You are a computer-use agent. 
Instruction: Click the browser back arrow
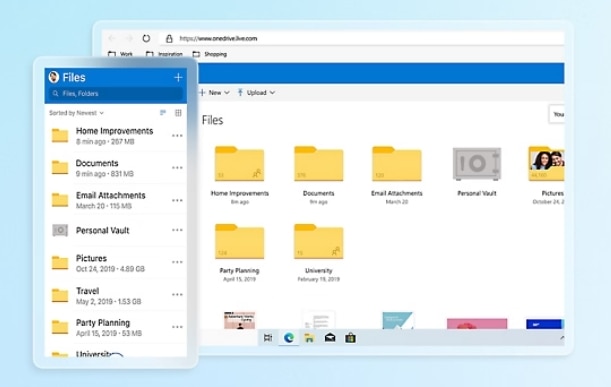pyautogui.click(x=112, y=39)
